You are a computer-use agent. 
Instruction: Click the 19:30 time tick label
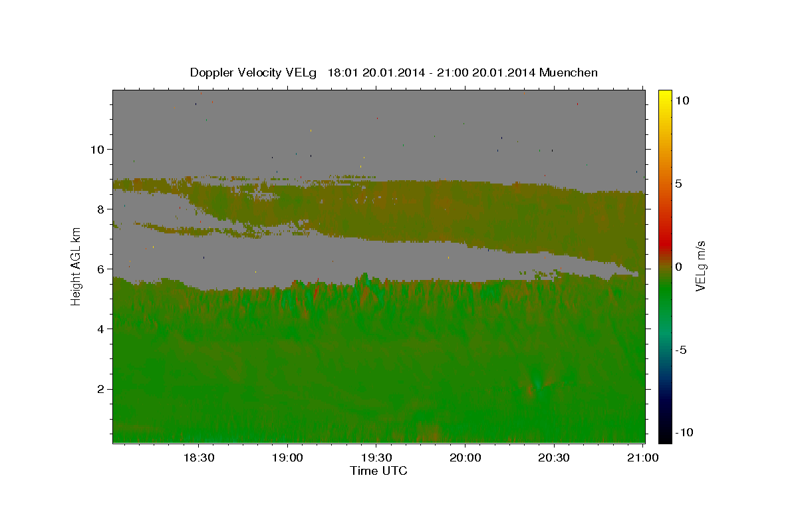(376, 458)
